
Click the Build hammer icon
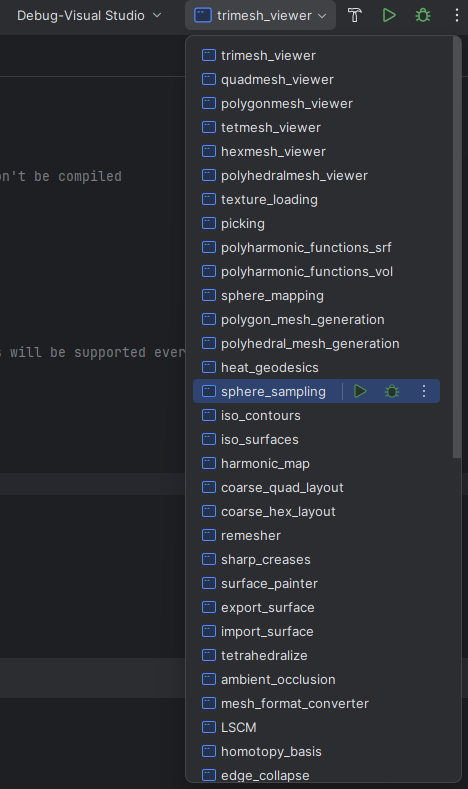point(355,15)
